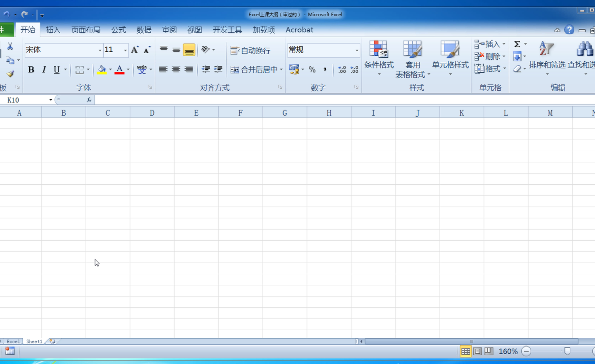Click the insert function fx button
The width and height of the screenshot is (595, 364).
(x=89, y=100)
